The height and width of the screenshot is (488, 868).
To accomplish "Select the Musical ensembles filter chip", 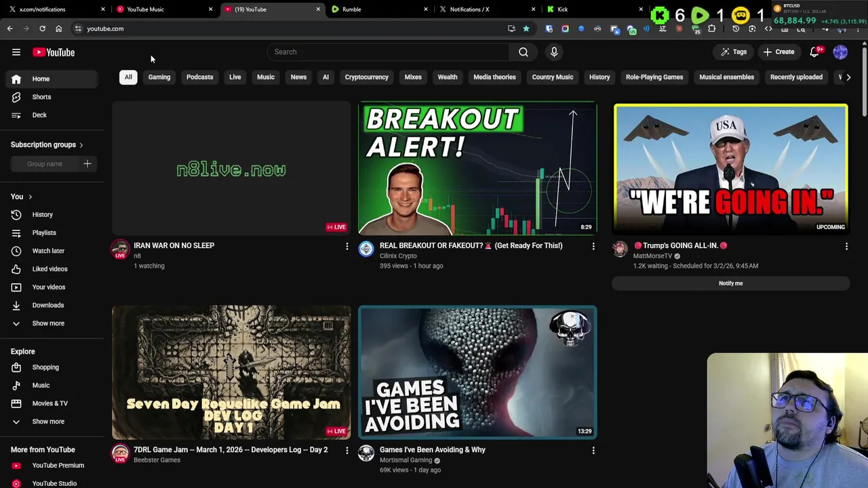I will [x=726, y=77].
